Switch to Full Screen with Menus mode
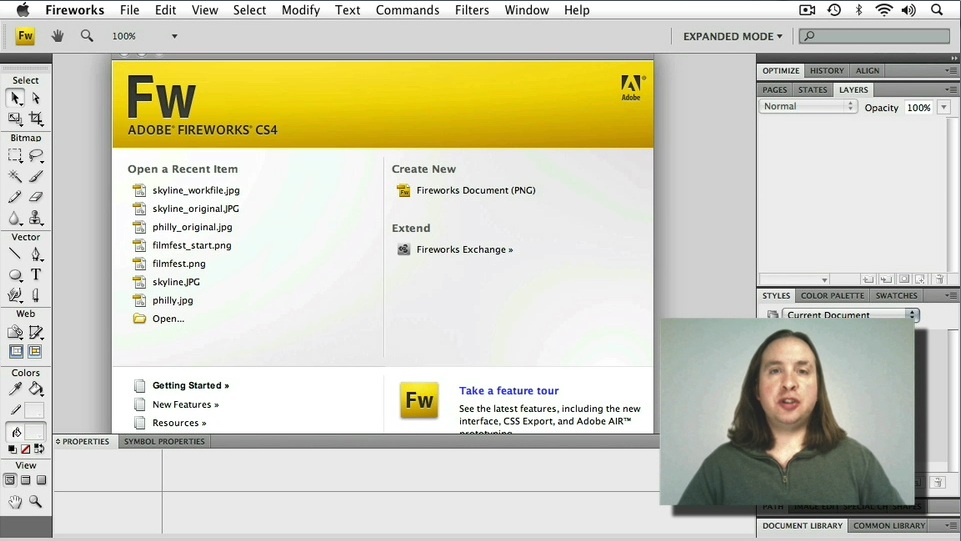 pyautogui.click(x=26, y=480)
